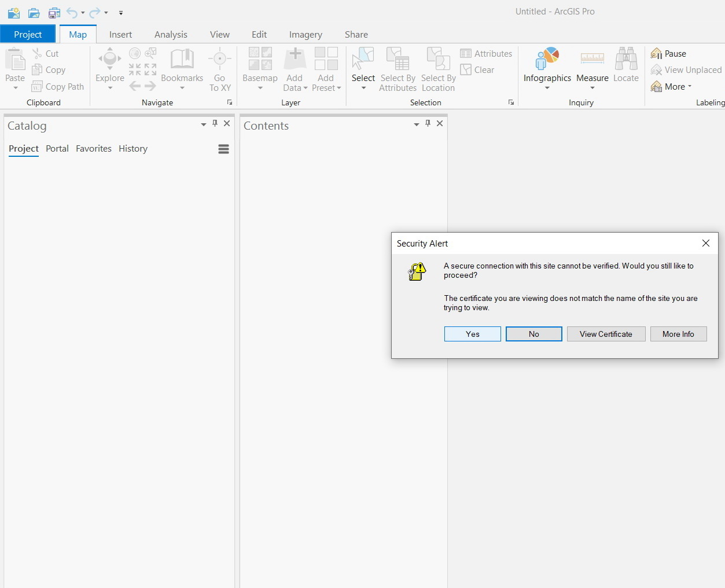
Task: Click Yes in Security Alert dialog
Action: 473,334
